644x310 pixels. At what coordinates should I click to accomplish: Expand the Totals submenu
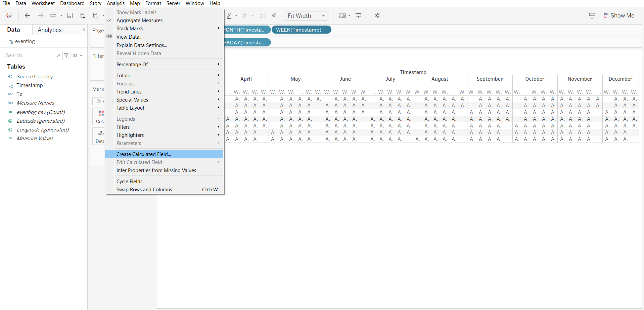pos(167,76)
